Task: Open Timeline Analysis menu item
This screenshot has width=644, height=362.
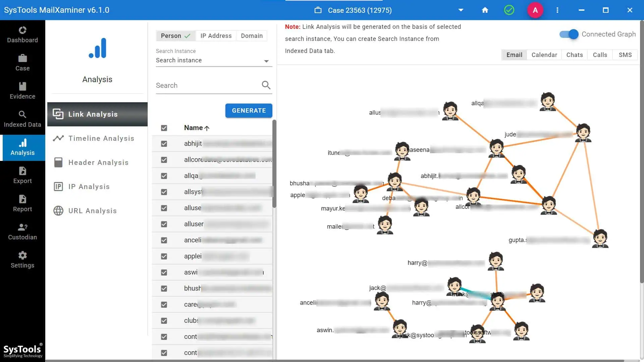Action: (x=97, y=138)
